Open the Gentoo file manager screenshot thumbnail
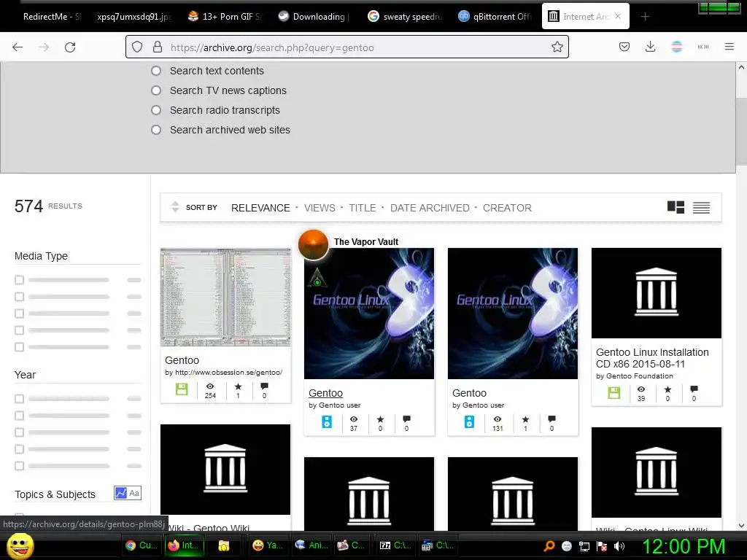 [225, 297]
